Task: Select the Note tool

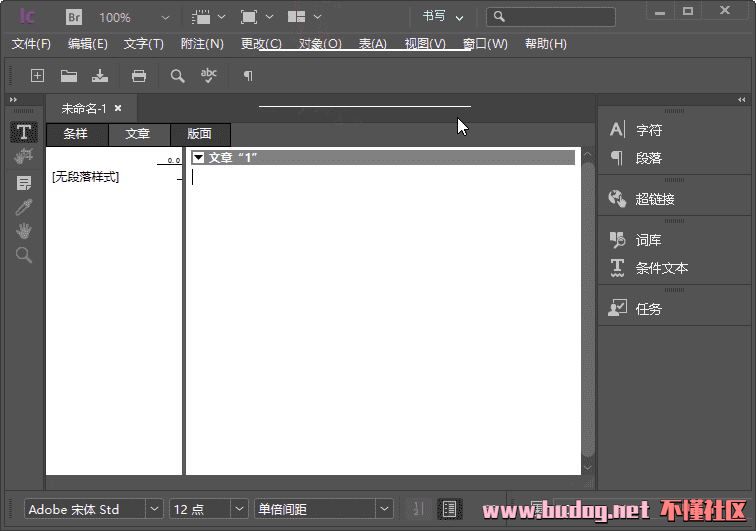Action: coord(24,183)
